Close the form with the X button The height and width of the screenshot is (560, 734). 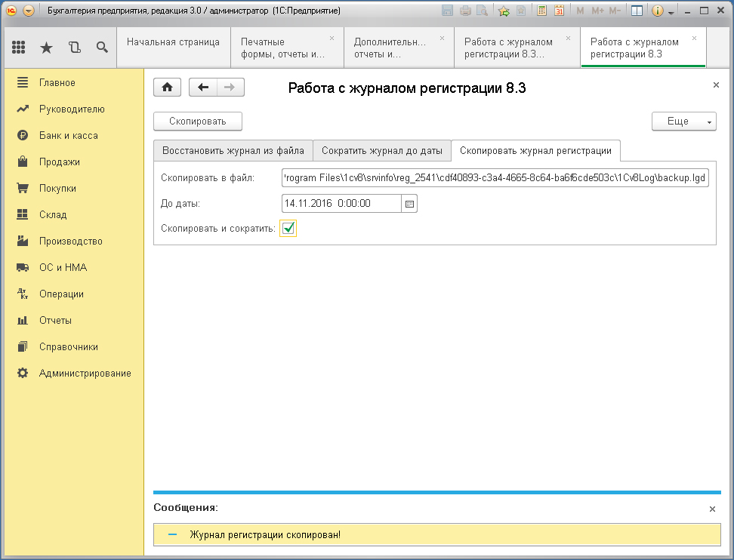tap(716, 85)
